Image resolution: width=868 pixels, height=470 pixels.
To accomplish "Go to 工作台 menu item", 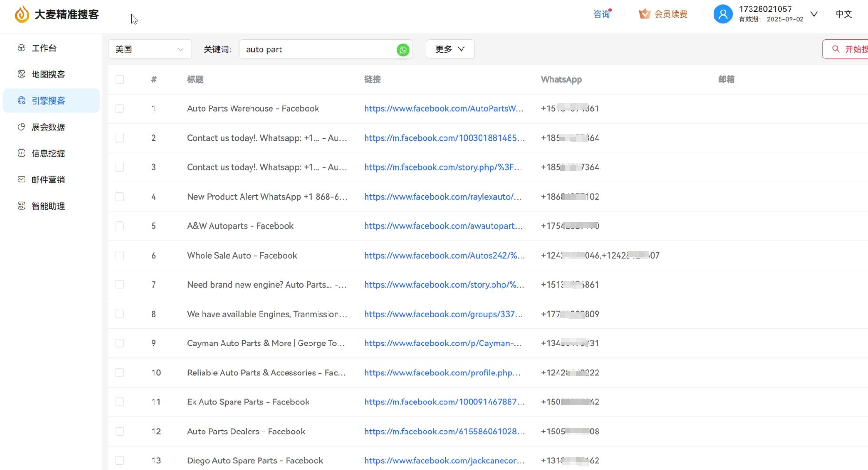I will pyautogui.click(x=44, y=48).
